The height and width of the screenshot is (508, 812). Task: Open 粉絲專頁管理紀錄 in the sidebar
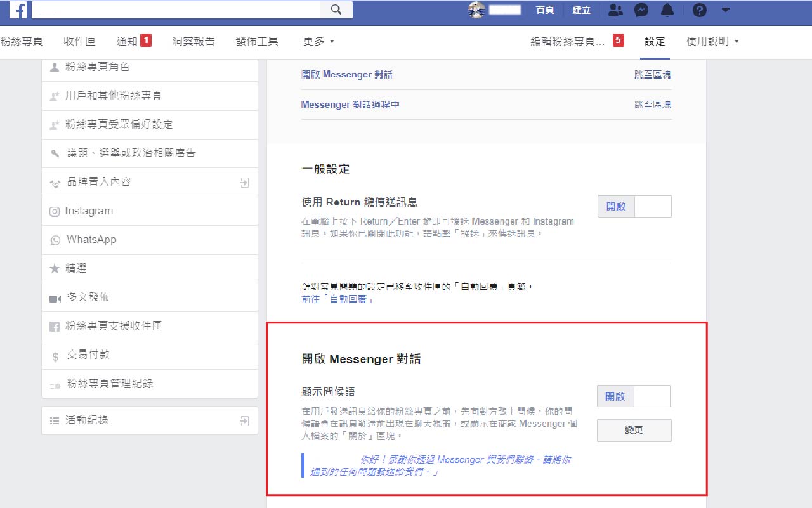(x=150, y=384)
